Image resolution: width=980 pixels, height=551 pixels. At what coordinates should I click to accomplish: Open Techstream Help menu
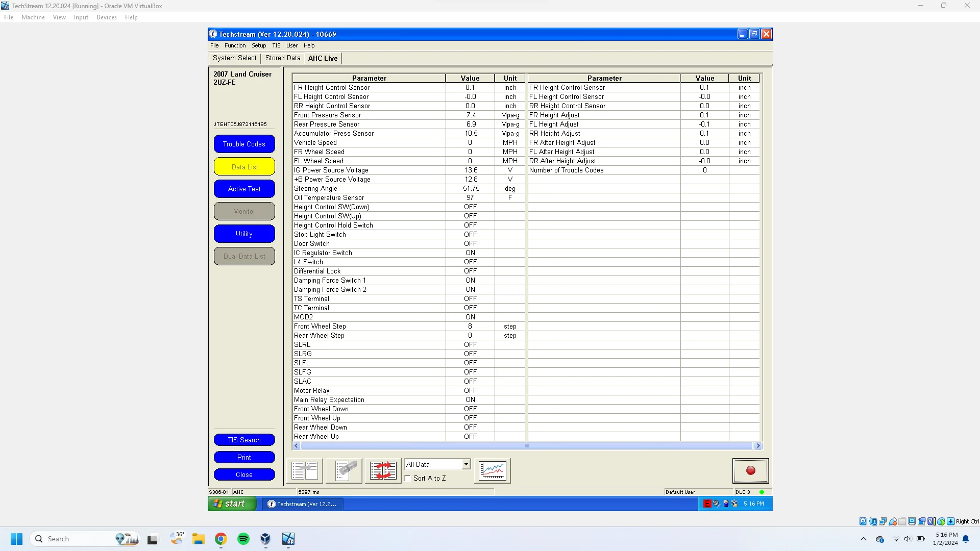(x=309, y=45)
